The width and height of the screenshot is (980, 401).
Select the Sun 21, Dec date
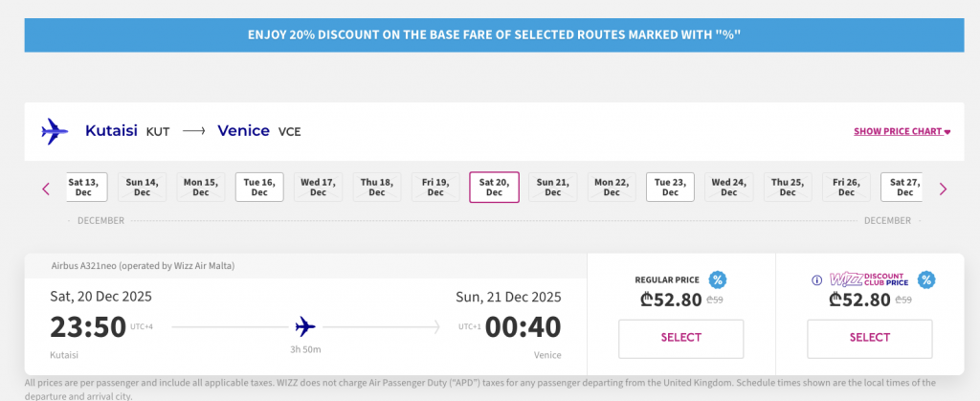(x=553, y=187)
